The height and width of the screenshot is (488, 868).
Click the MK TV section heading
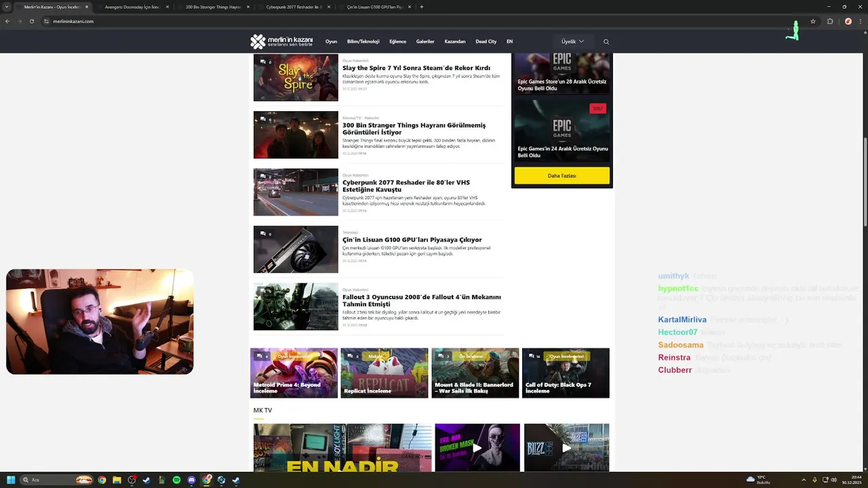tap(262, 410)
